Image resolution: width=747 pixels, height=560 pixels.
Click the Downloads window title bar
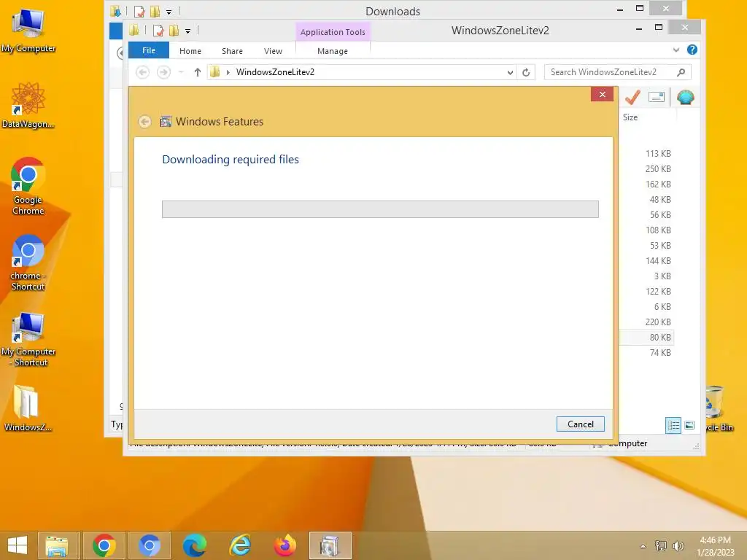click(x=392, y=11)
